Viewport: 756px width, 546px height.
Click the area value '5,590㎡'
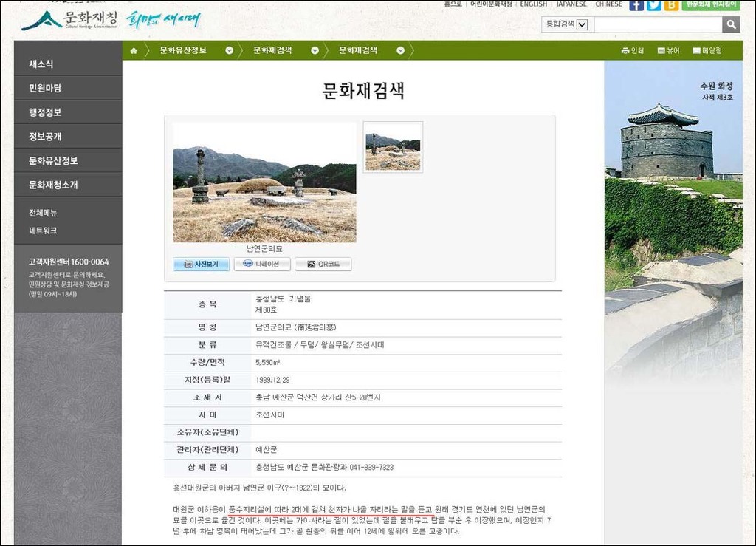(267, 362)
